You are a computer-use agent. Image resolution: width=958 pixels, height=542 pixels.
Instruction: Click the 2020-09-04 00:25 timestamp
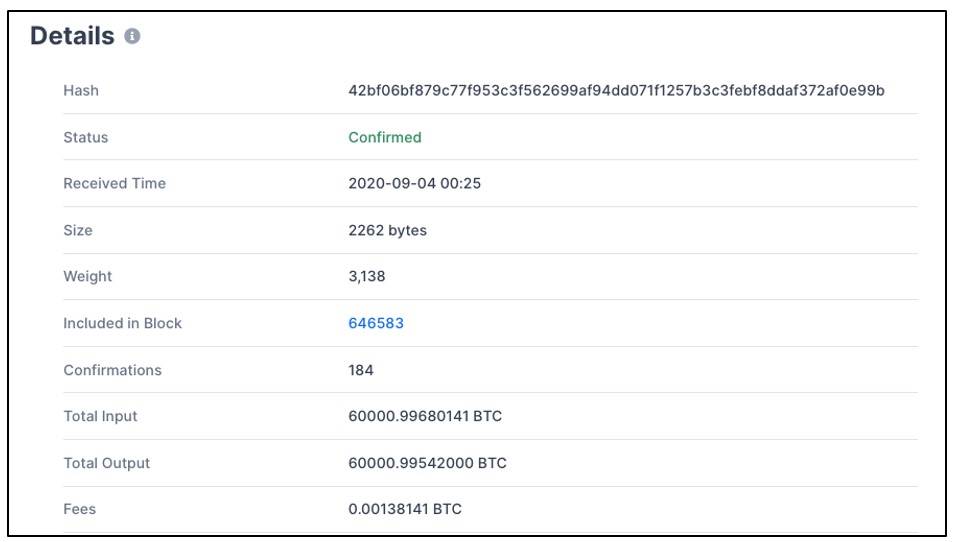point(414,184)
